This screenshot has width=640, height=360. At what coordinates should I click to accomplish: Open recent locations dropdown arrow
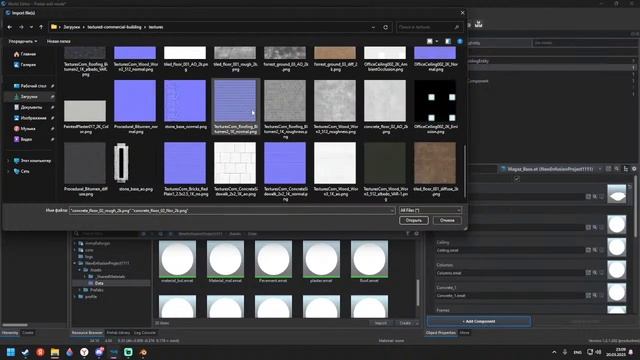pos(31,27)
